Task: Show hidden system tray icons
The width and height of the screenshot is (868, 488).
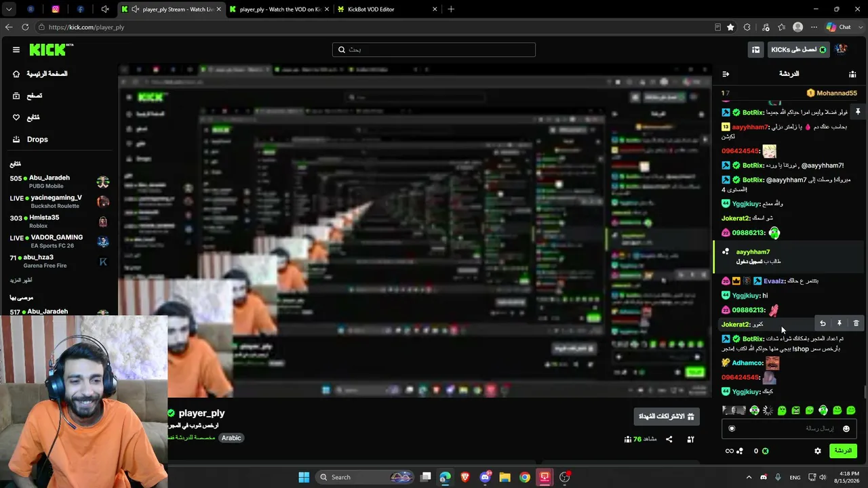Action: pos(749,477)
